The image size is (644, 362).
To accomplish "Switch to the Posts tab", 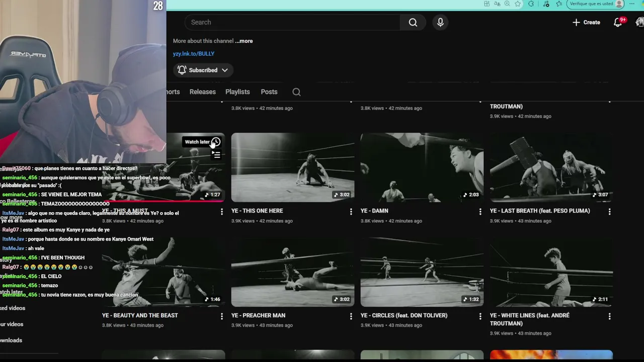I will pyautogui.click(x=269, y=92).
